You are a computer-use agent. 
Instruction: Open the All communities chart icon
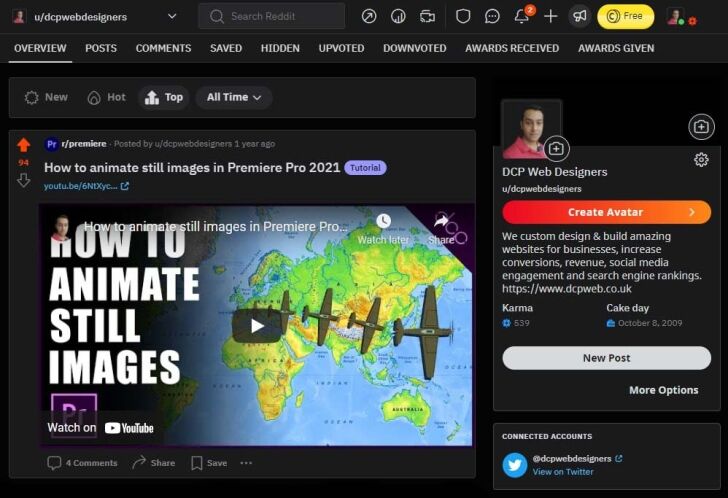[x=398, y=17]
